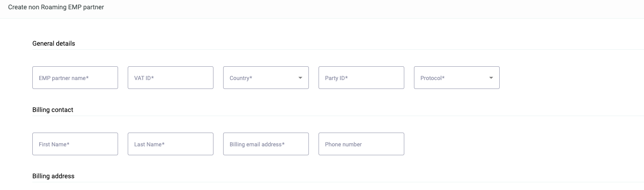Open the Country combo box

click(266, 78)
